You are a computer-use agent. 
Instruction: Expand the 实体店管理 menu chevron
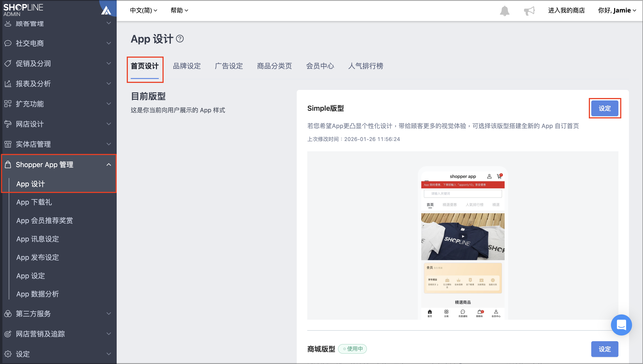pyautogui.click(x=109, y=144)
